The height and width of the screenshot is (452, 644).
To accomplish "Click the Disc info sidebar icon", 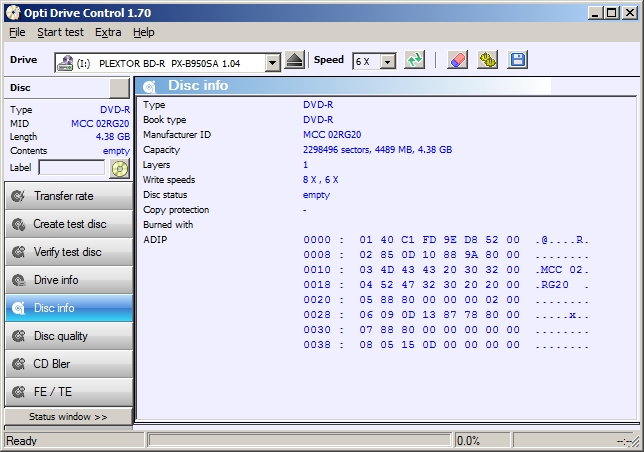I will point(18,308).
